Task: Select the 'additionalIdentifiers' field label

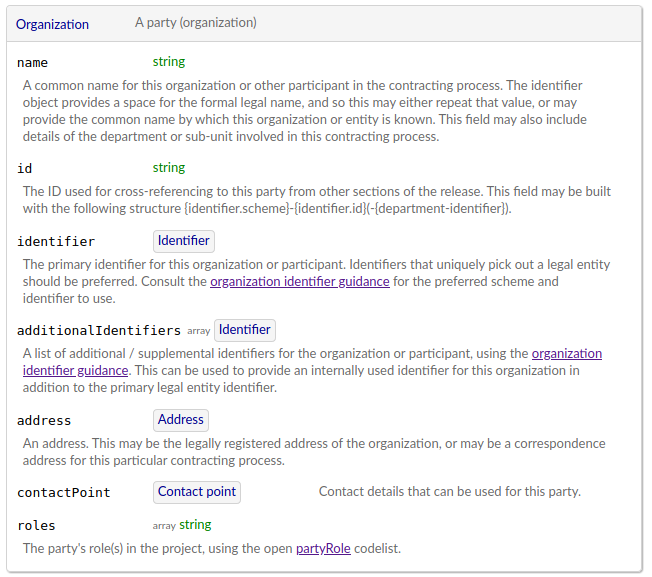Action: (99, 330)
